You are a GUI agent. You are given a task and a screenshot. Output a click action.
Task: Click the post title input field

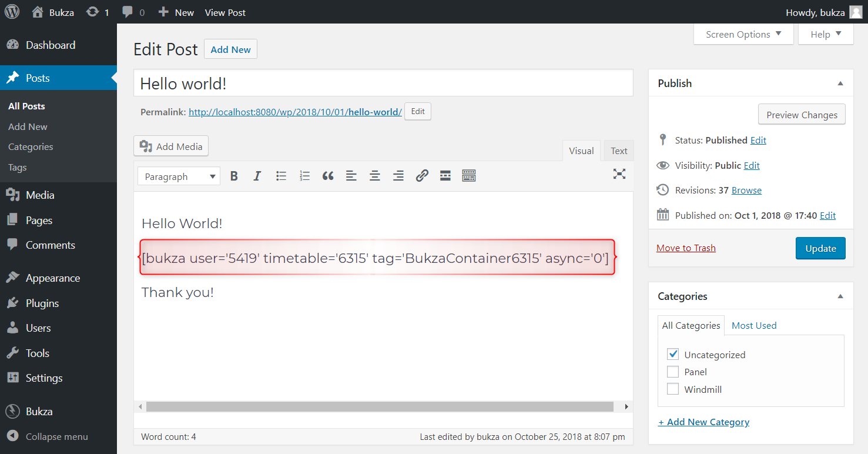pos(383,84)
